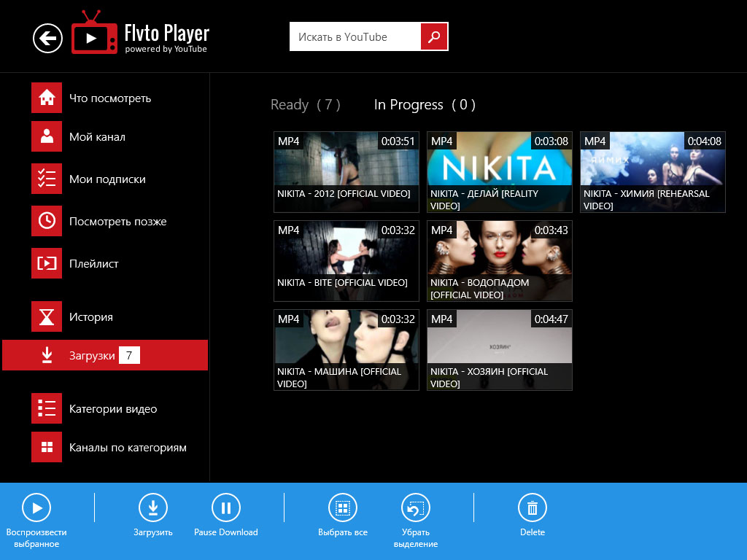The image size is (747, 560).
Task: Click the Воспроизвести выбранное play icon
Action: click(x=36, y=508)
